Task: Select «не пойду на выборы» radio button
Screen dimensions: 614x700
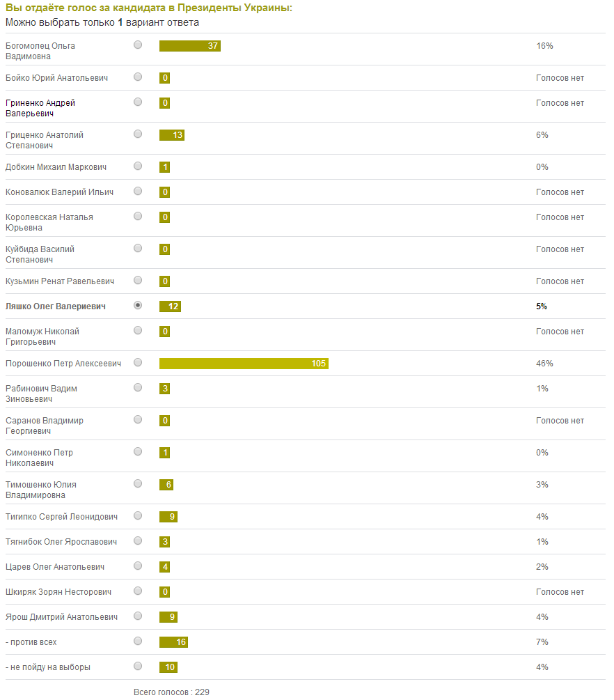Action: [x=138, y=666]
